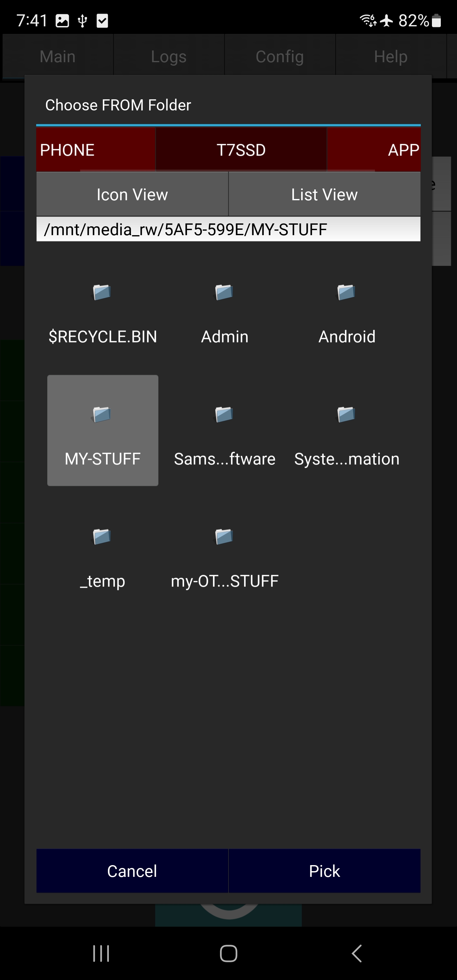Tap the folder path text field

tap(228, 229)
